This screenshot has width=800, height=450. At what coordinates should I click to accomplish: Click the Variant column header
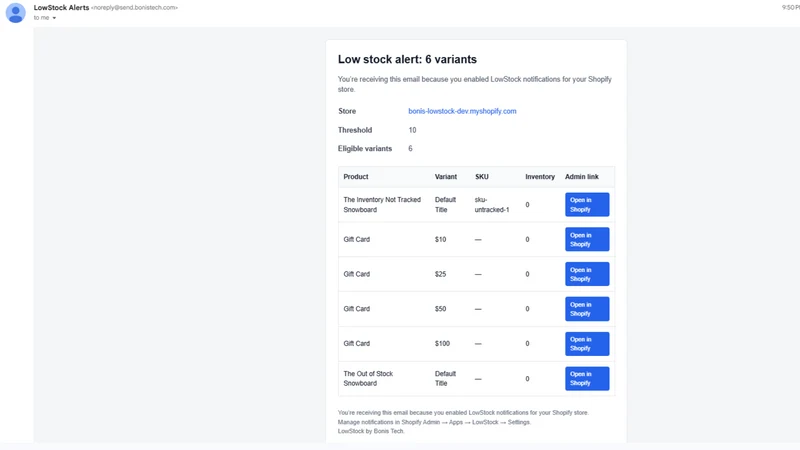[445, 177]
